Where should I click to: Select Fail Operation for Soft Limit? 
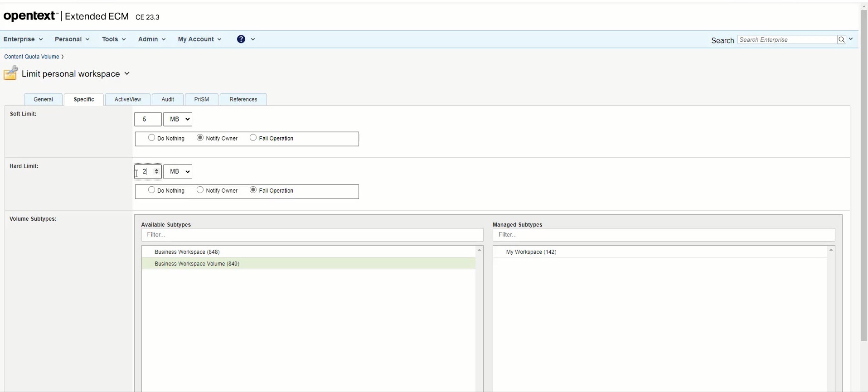pos(253,138)
